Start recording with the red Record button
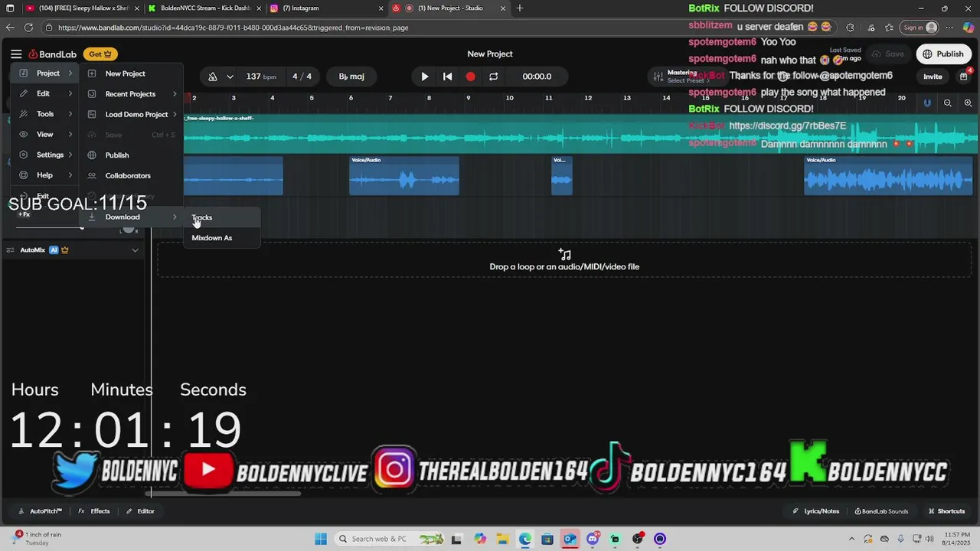Screen dimensions: 980x551 pyautogui.click(x=471, y=77)
